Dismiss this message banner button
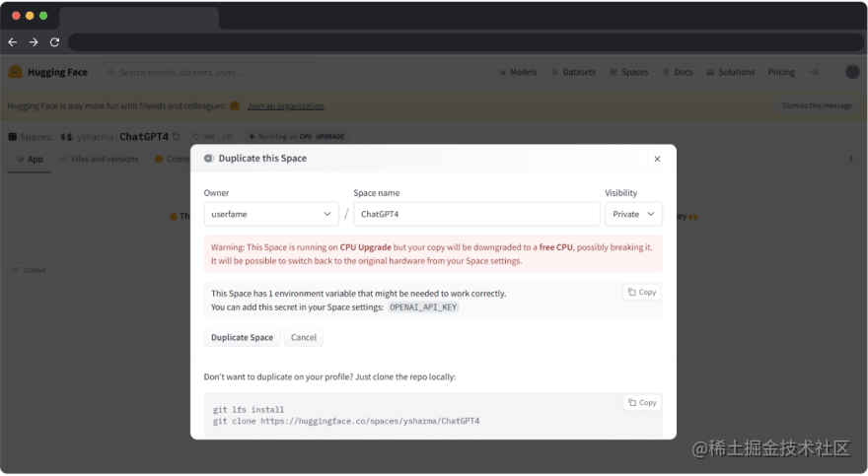 (x=817, y=105)
